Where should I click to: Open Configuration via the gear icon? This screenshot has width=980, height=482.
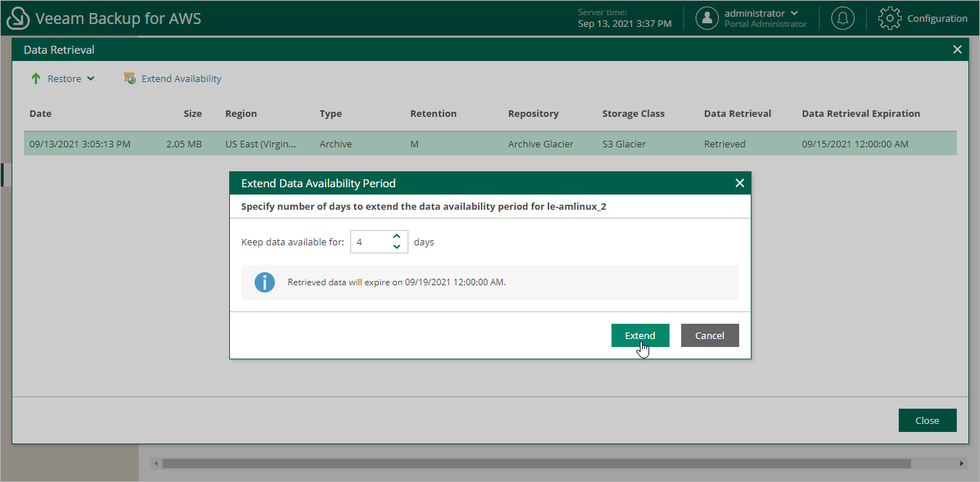(890, 18)
